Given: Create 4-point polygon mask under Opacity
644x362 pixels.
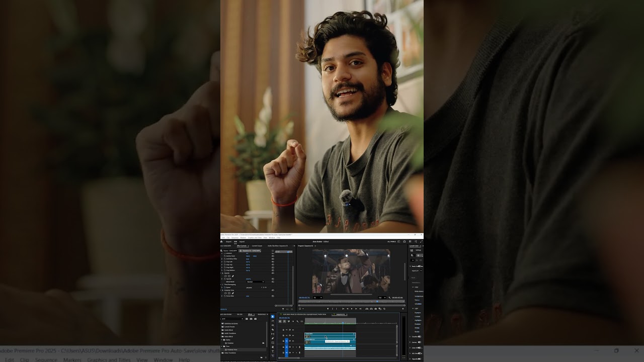Looking at the screenshot, I should (x=229, y=276).
